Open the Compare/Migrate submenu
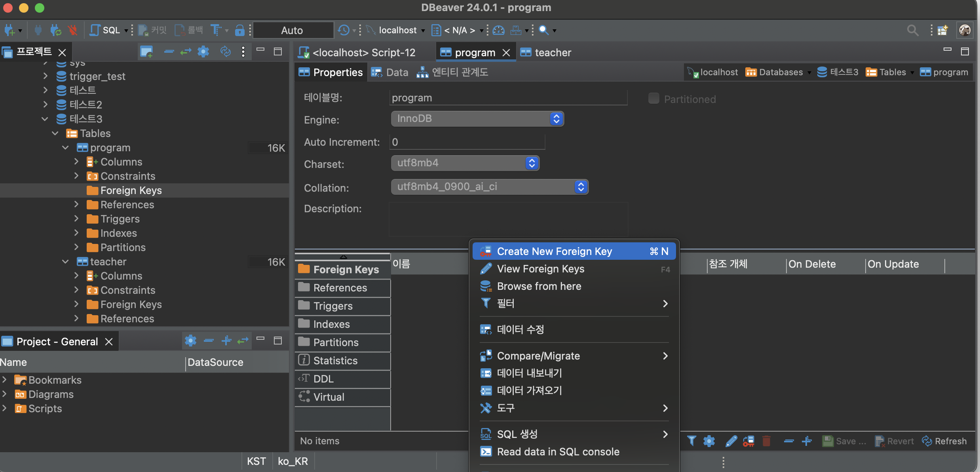Screen dimensions: 980x472 [574, 356]
